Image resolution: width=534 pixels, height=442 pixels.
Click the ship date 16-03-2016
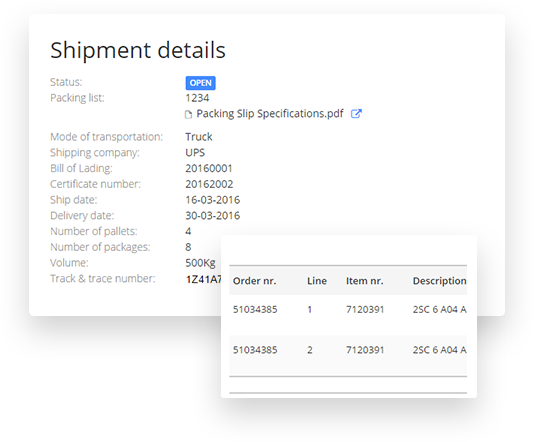coord(213,200)
